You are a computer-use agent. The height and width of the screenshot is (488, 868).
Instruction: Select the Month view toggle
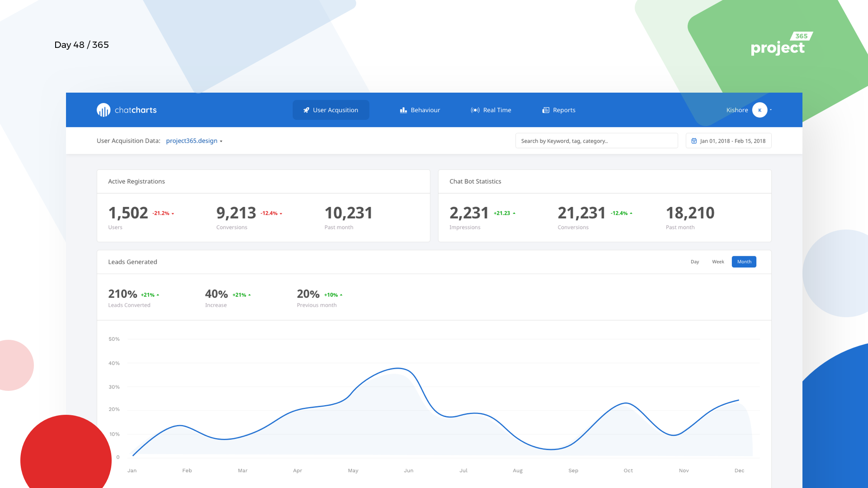point(744,262)
